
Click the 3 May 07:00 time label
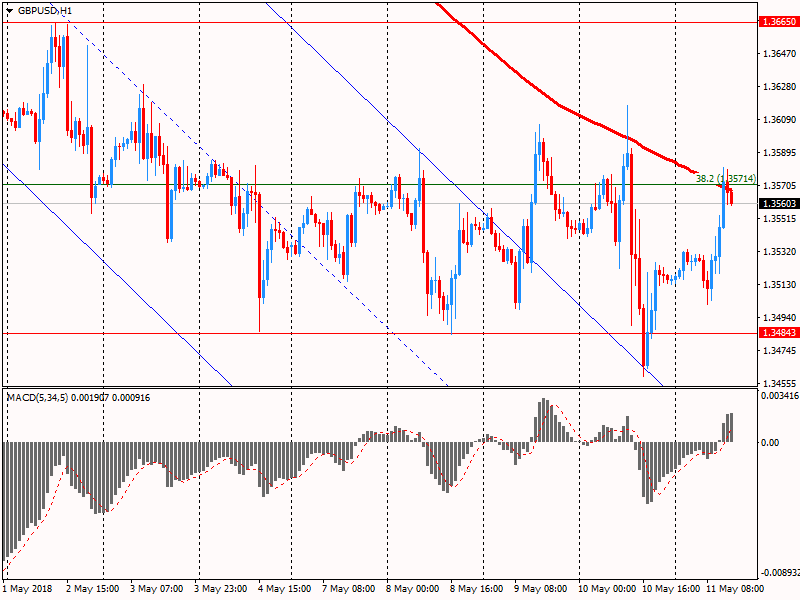(x=157, y=589)
